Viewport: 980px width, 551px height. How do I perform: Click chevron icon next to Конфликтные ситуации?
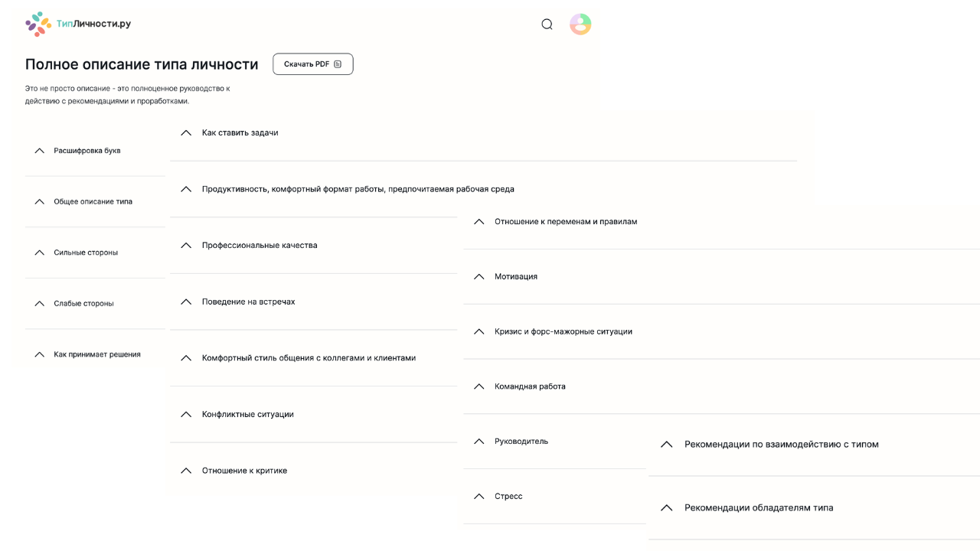(x=185, y=415)
